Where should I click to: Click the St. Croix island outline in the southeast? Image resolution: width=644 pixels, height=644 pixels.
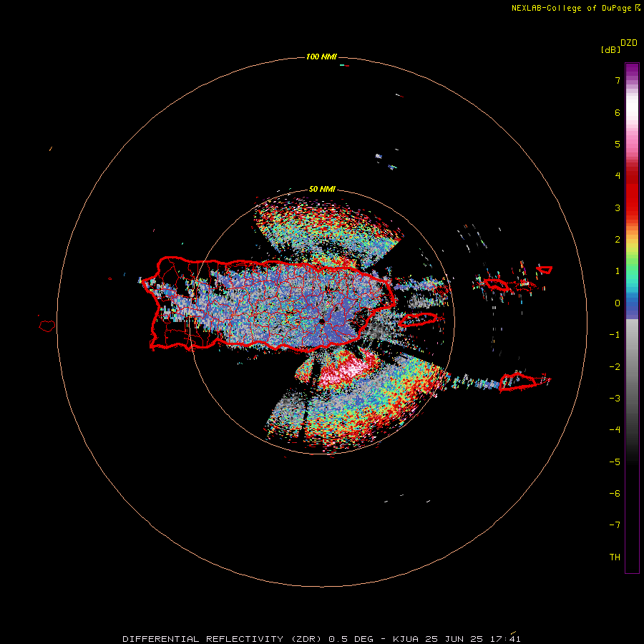(518, 381)
